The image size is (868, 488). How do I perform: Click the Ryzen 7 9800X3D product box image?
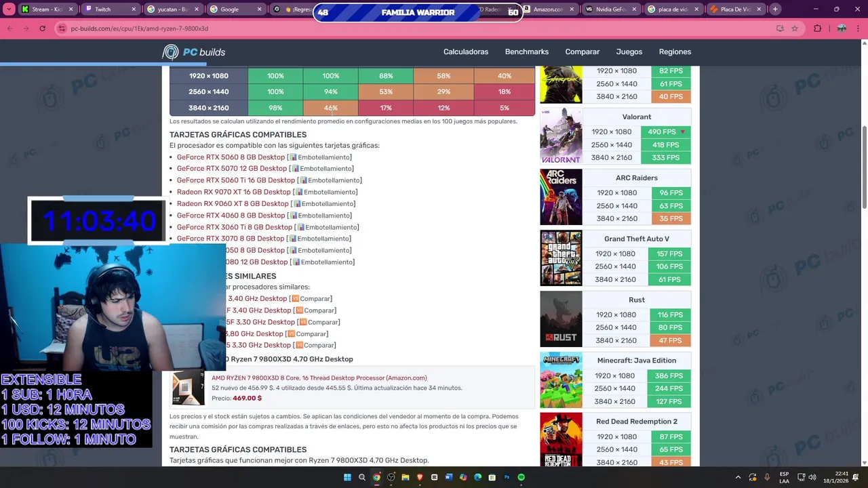point(188,388)
